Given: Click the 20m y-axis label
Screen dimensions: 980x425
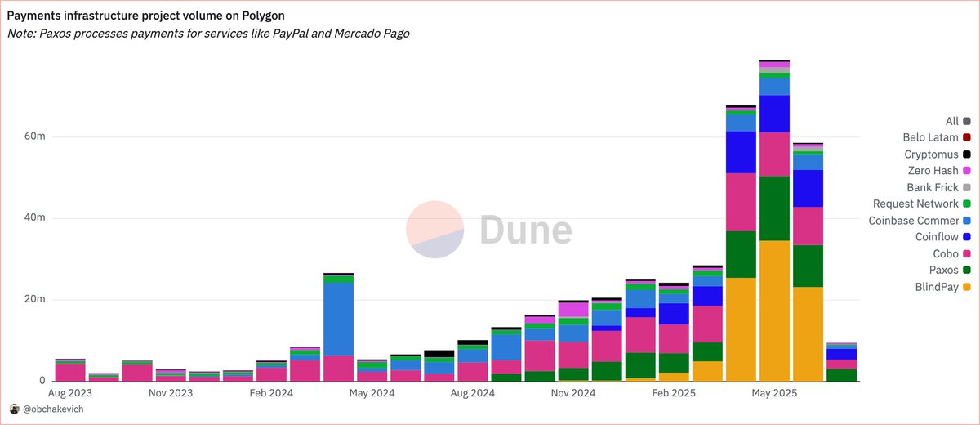Looking at the screenshot, I should [x=33, y=300].
